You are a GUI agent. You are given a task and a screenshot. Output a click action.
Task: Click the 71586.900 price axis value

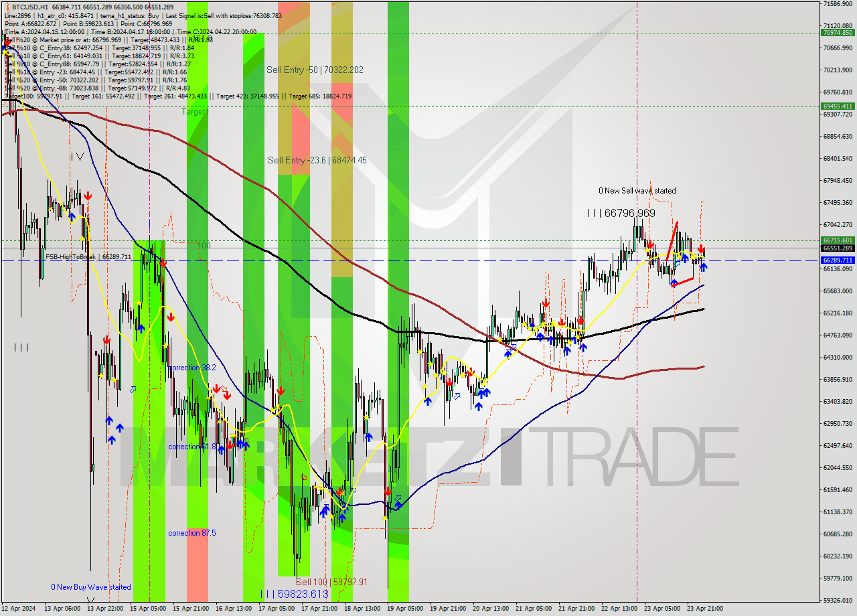(837, 4)
